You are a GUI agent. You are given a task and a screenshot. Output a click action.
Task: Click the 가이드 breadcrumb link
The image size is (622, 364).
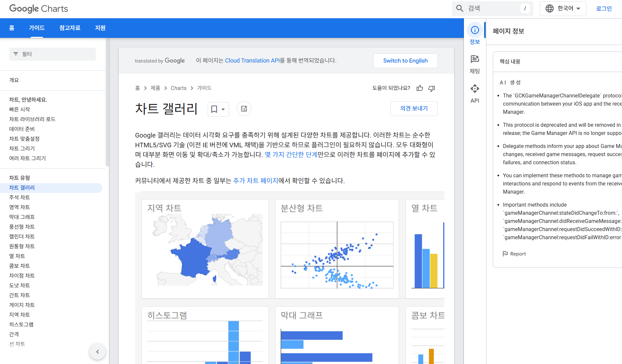coord(204,88)
